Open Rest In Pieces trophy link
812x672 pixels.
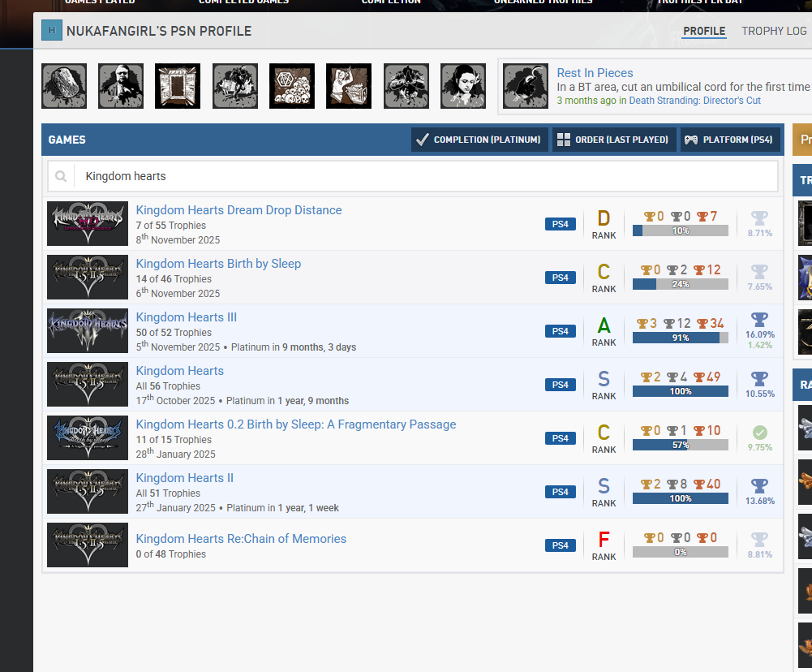coord(595,73)
